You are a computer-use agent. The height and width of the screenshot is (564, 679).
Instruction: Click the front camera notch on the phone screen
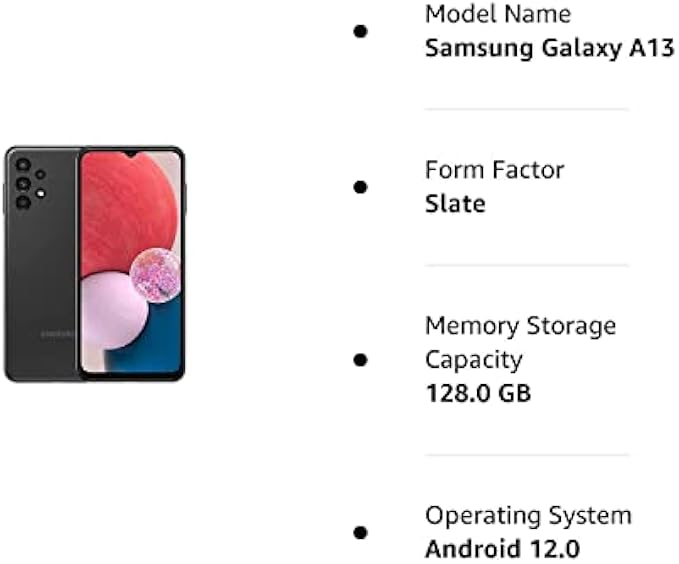coord(131,154)
